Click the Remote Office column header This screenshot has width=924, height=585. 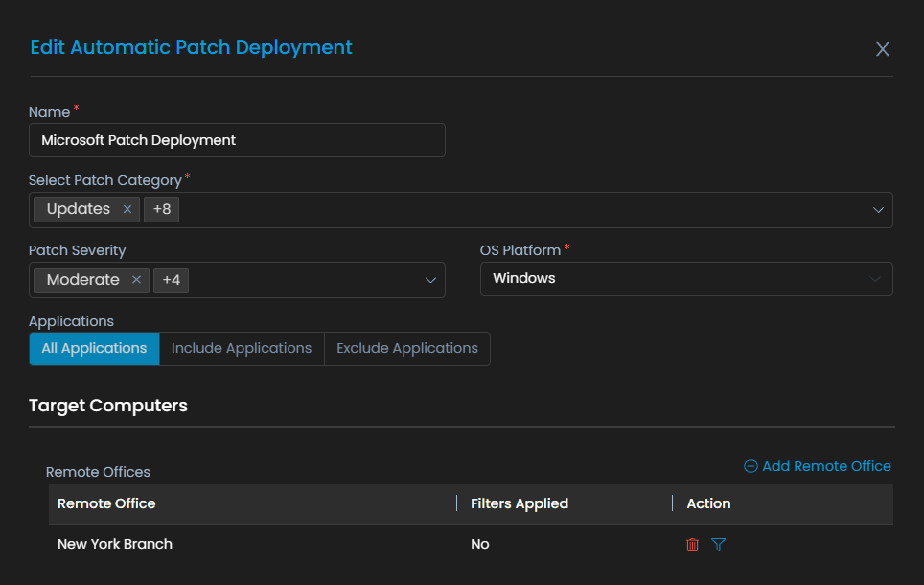point(106,503)
